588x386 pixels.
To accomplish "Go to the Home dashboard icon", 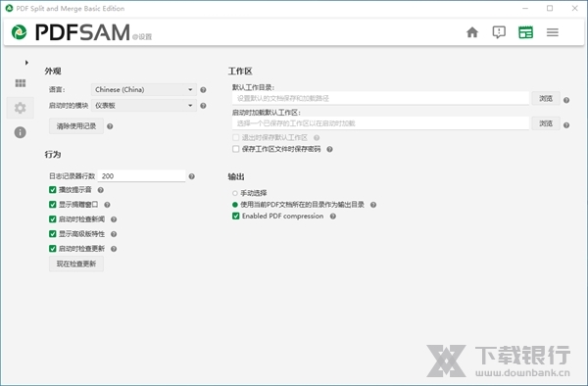I will 472,32.
